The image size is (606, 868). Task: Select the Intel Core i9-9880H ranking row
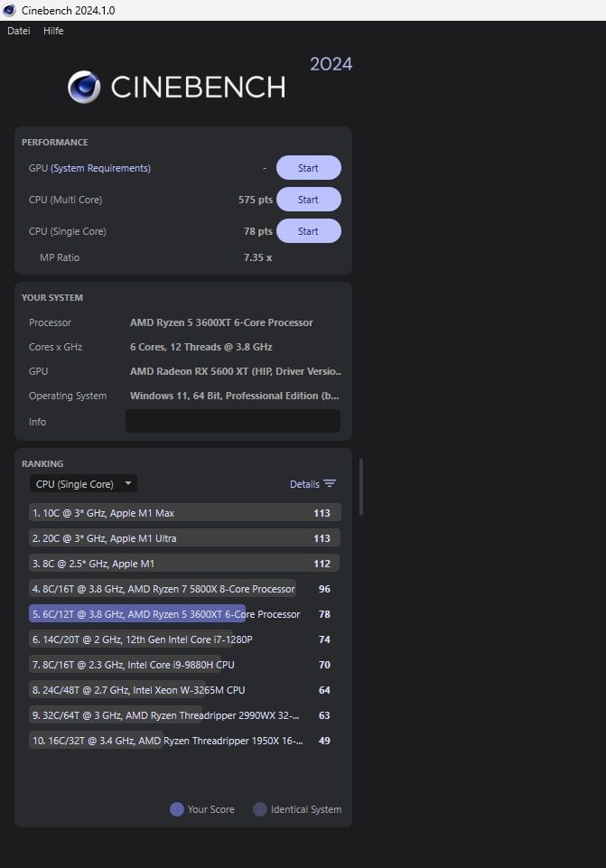[185, 665]
